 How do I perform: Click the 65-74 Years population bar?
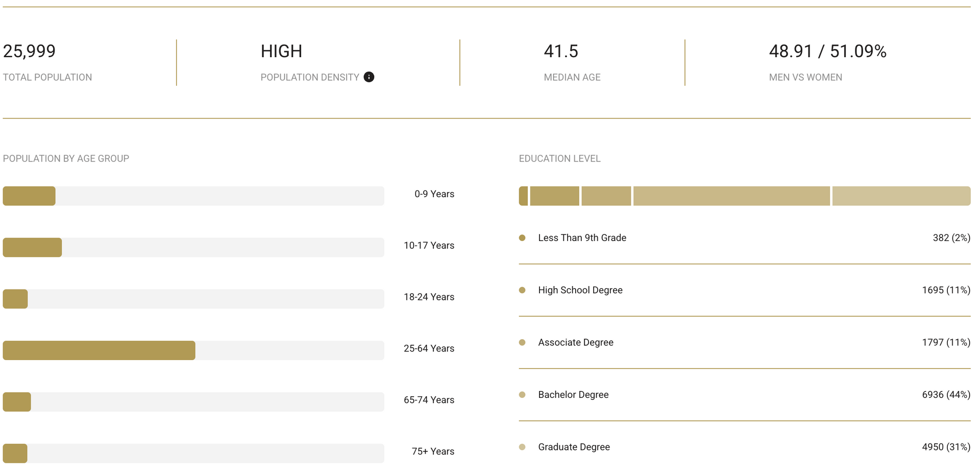coord(193,402)
